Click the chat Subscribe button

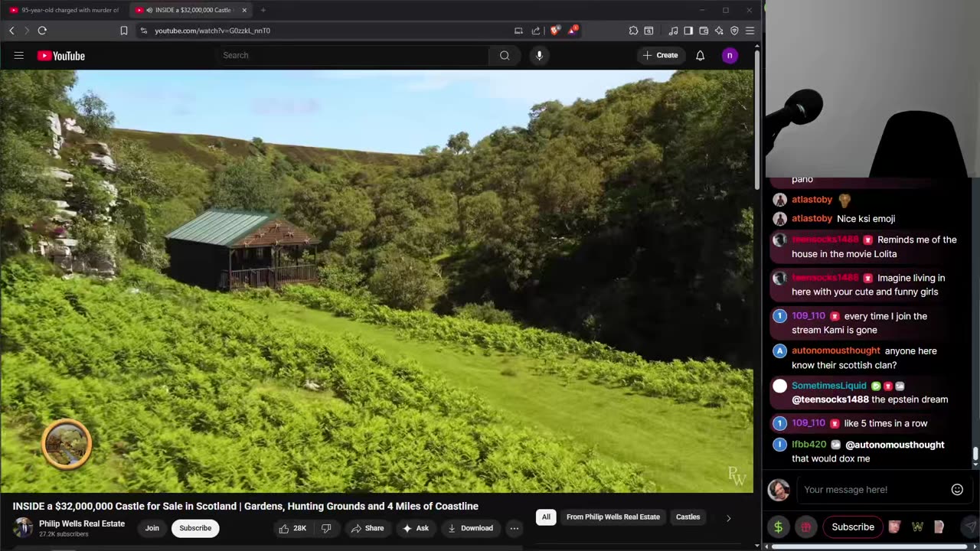tap(853, 527)
